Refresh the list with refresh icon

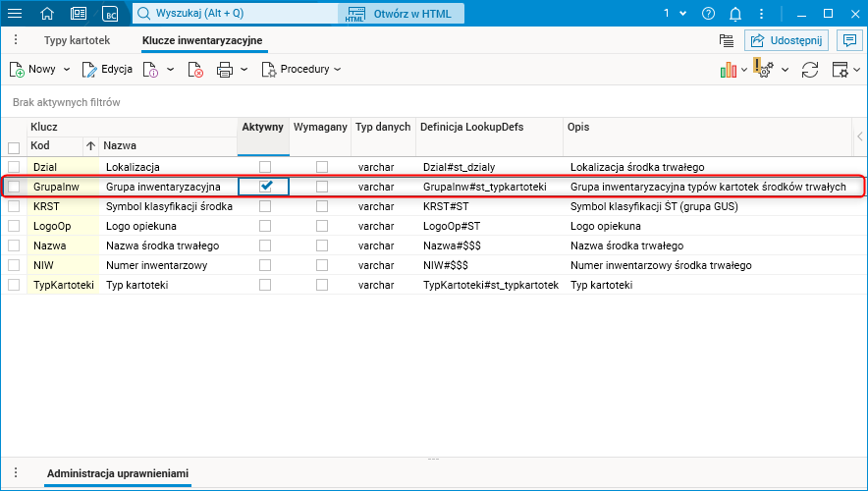coord(810,70)
